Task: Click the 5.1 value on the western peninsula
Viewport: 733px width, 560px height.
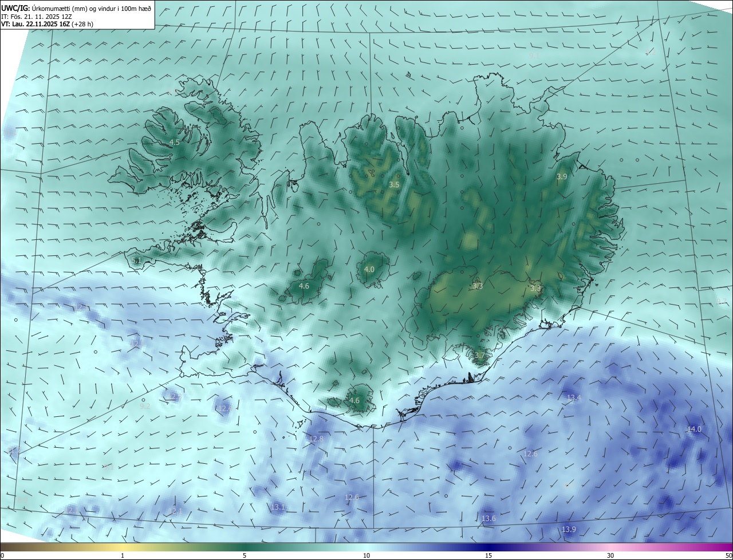Action: (x=136, y=261)
